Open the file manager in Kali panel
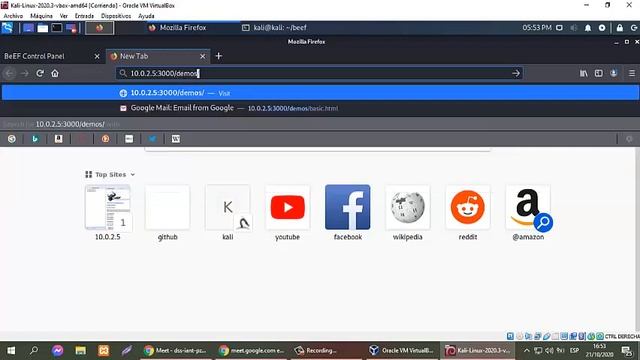 tap(42, 28)
